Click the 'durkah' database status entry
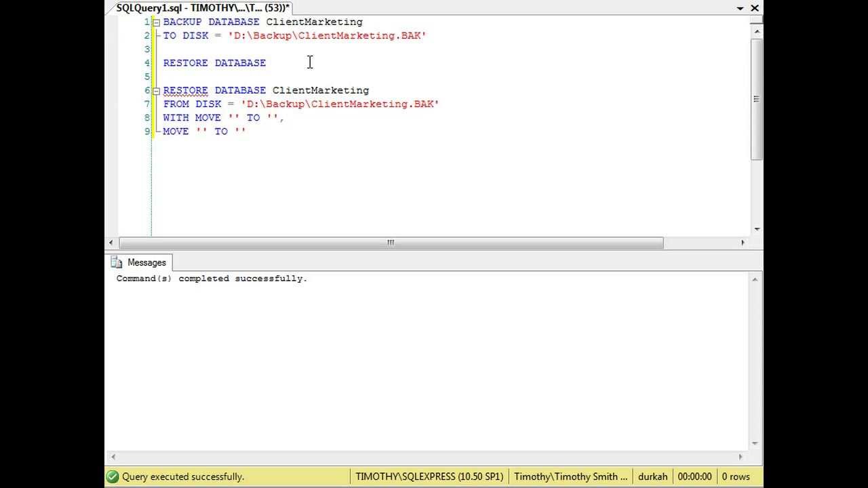The height and width of the screenshot is (488, 868). tap(653, 476)
